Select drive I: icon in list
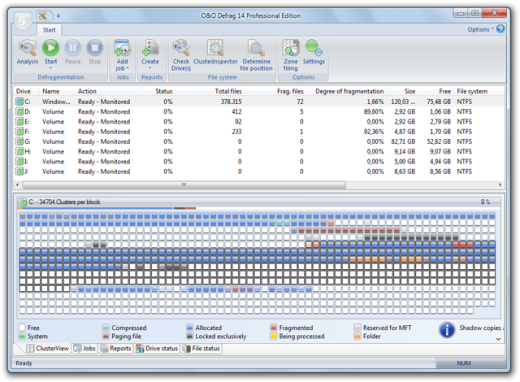 [20, 162]
